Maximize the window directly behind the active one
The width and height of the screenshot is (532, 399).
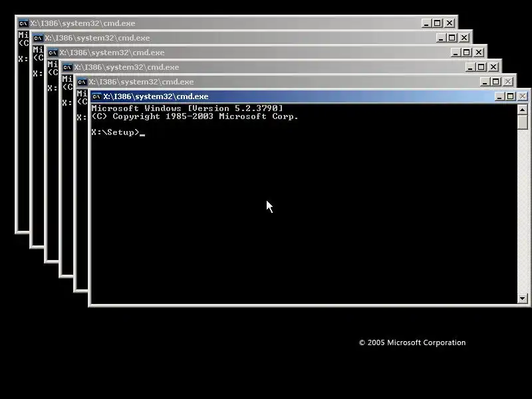pos(495,82)
